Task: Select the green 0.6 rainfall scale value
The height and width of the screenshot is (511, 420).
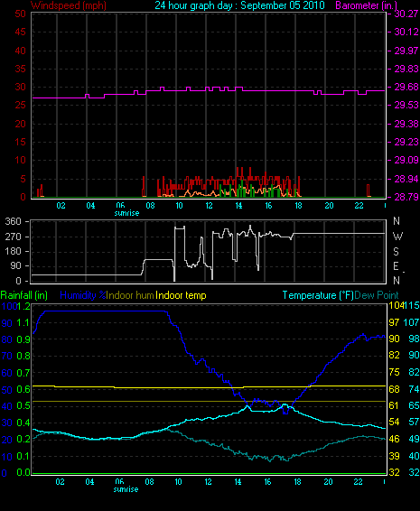Action: (x=23, y=389)
